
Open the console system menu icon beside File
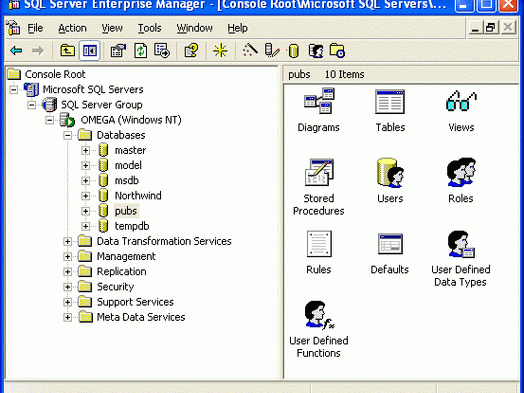[x=13, y=28]
